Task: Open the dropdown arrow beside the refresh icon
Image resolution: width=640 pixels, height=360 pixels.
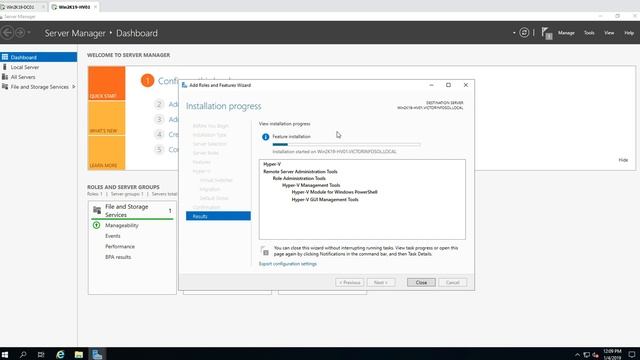Action: [x=514, y=33]
